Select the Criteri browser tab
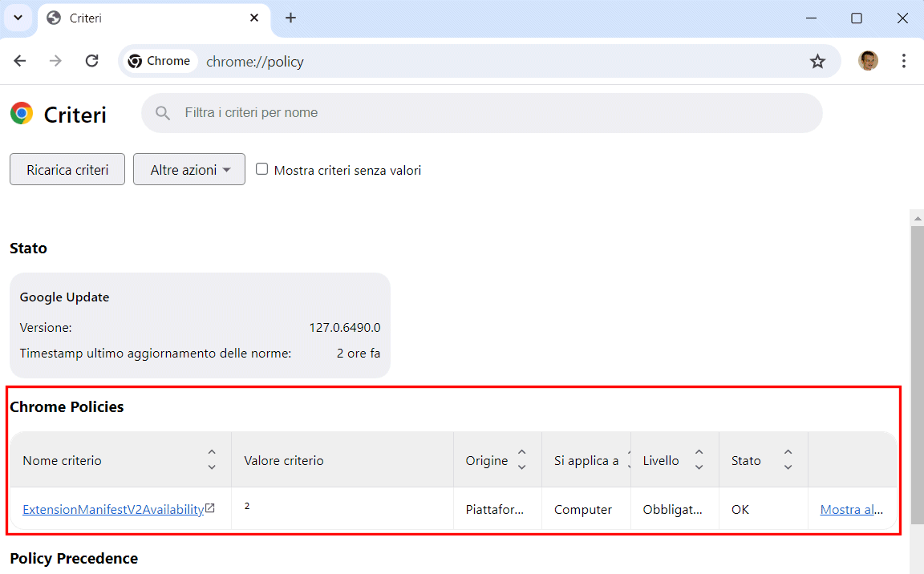 point(153,18)
